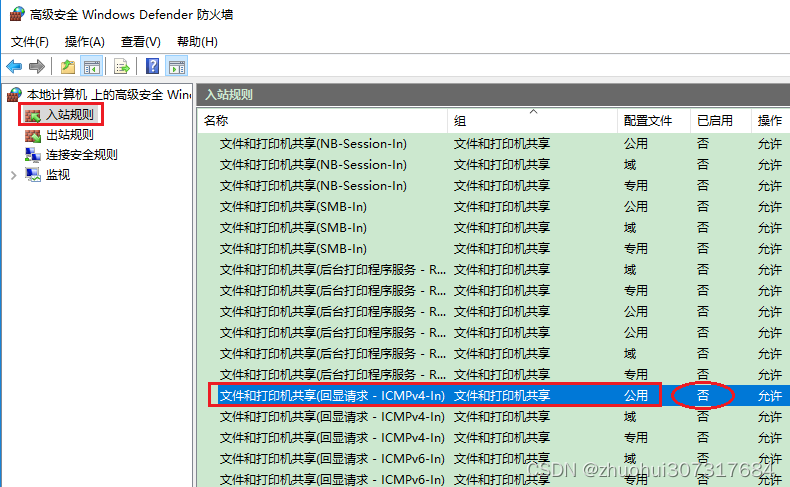Open the 帮助(H) menu
The width and height of the screenshot is (790, 487).
click(x=198, y=42)
